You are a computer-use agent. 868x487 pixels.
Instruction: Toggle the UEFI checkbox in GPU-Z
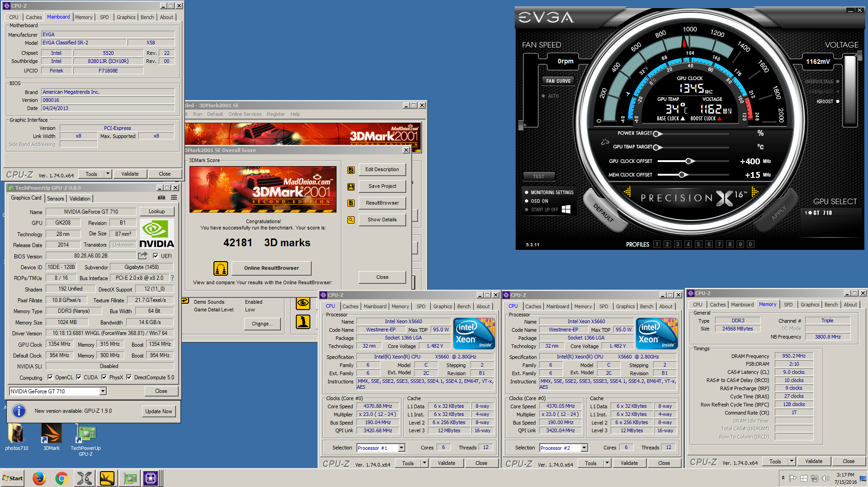[156, 256]
